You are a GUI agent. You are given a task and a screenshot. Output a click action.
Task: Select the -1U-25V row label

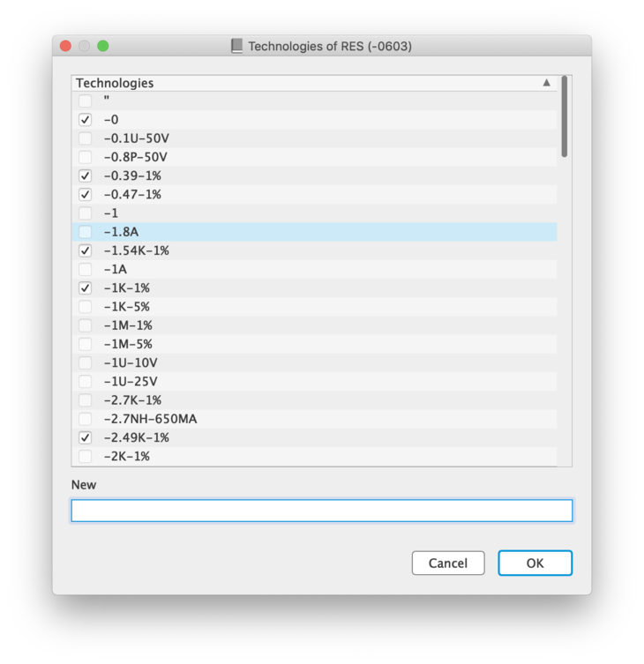coord(131,382)
